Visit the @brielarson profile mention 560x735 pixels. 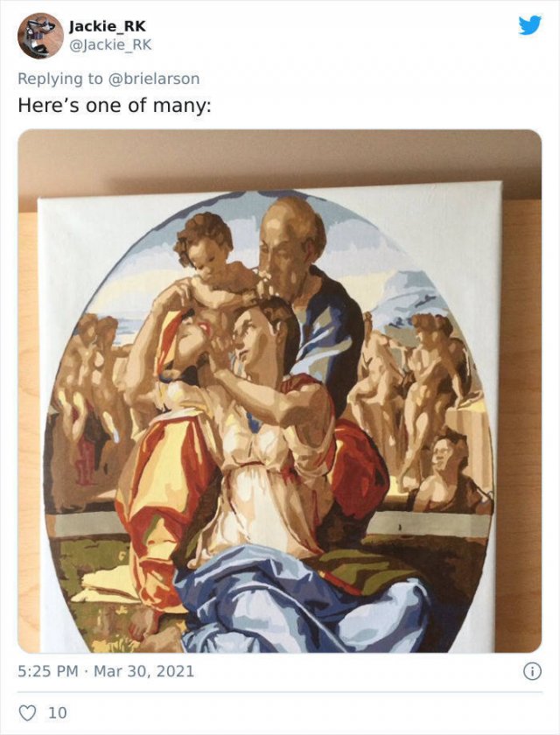click(154, 79)
